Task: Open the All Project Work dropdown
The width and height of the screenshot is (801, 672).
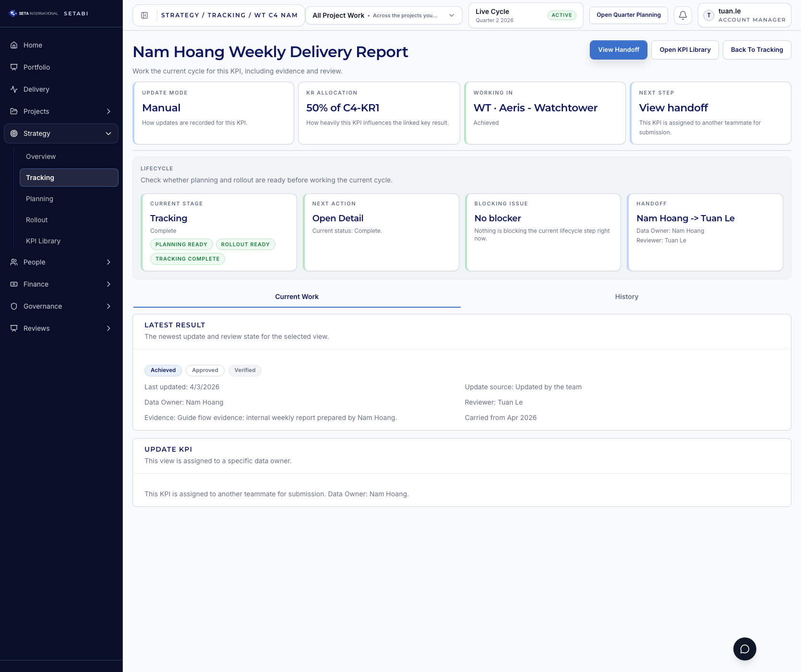Action: coord(383,15)
